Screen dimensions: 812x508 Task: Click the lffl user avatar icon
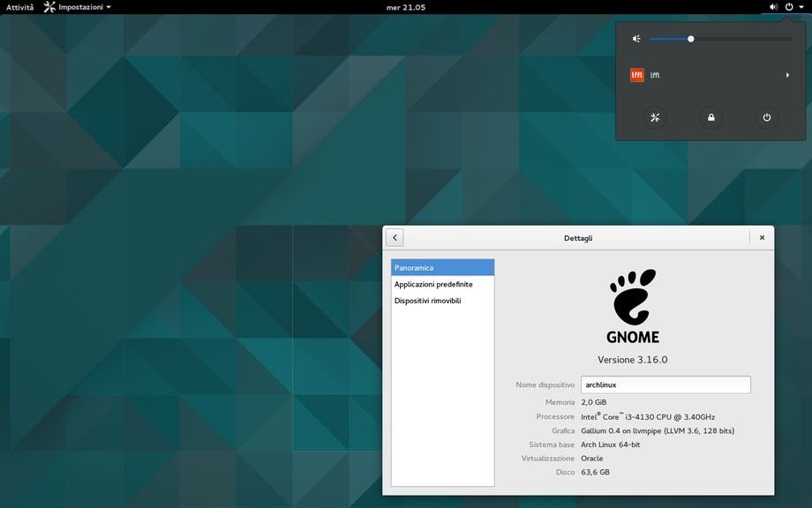(x=637, y=75)
